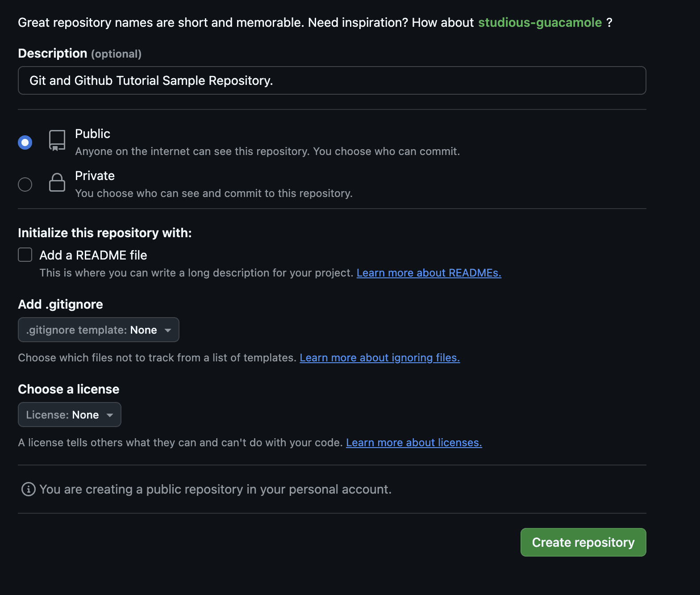The width and height of the screenshot is (700, 595).
Task: Click into the Description text field
Action: click(x=332, y=80)
